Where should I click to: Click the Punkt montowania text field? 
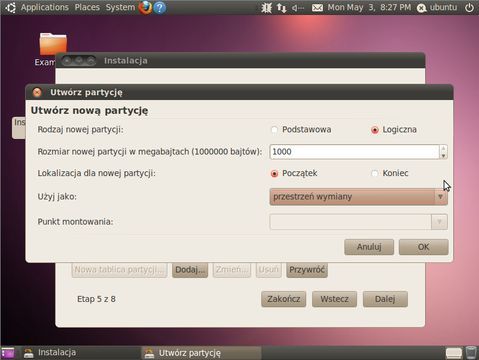(x=350, y=222)
